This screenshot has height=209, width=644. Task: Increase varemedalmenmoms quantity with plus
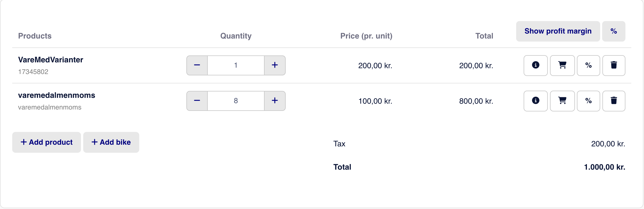[275, 101]
